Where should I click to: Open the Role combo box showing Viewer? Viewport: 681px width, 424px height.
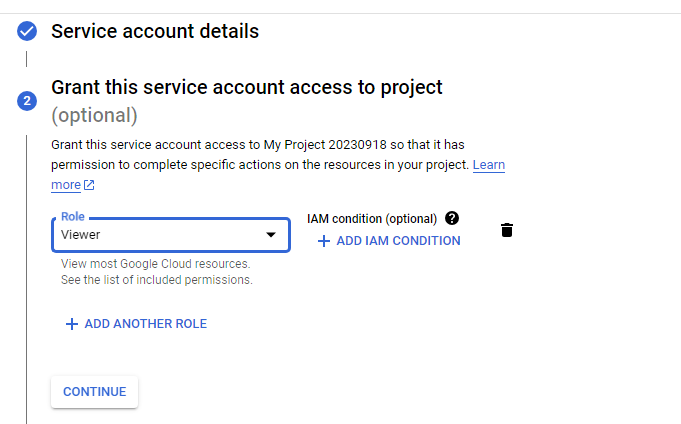(x=160, y=235)
